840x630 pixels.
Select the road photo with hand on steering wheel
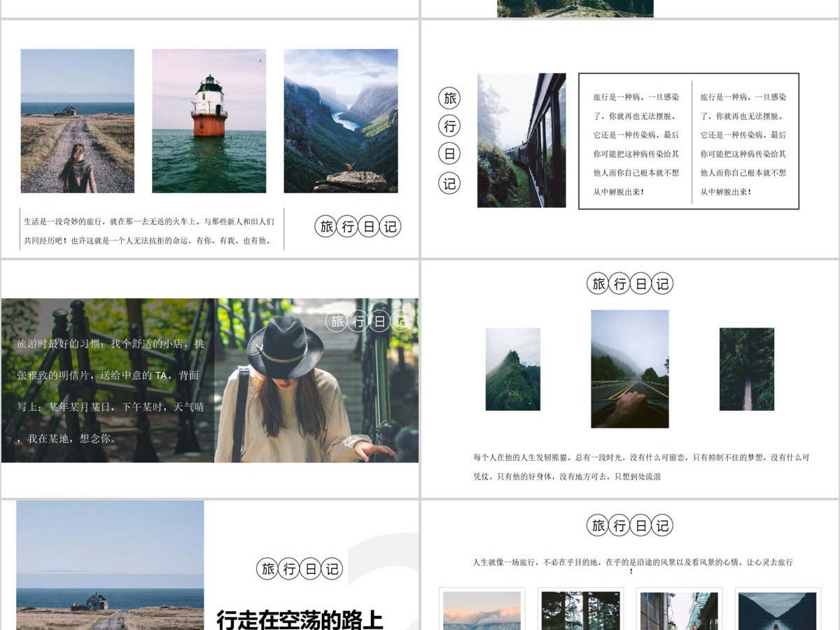(x=630, y=369)
